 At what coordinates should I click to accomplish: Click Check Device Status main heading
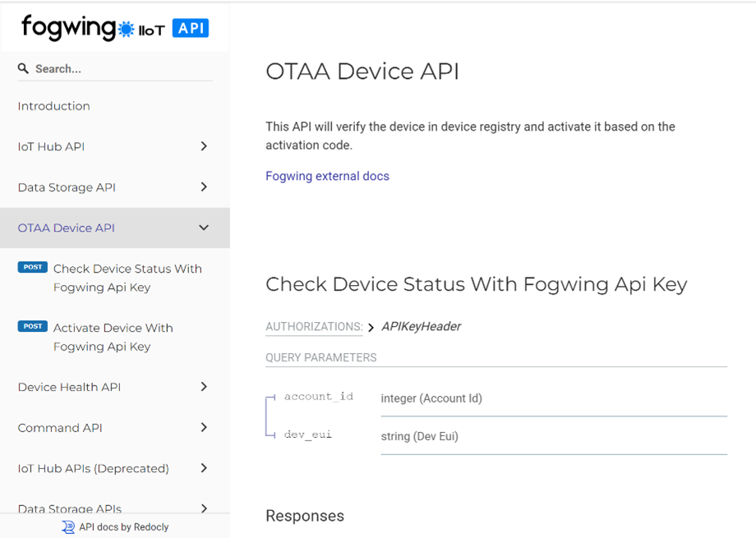477,284
